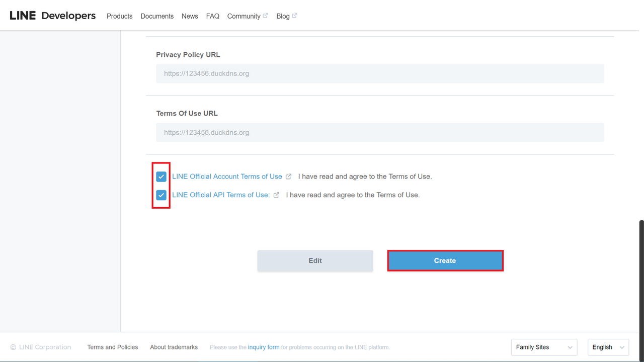
Task: Click the Edit button
Action: [x=315, y=261]
